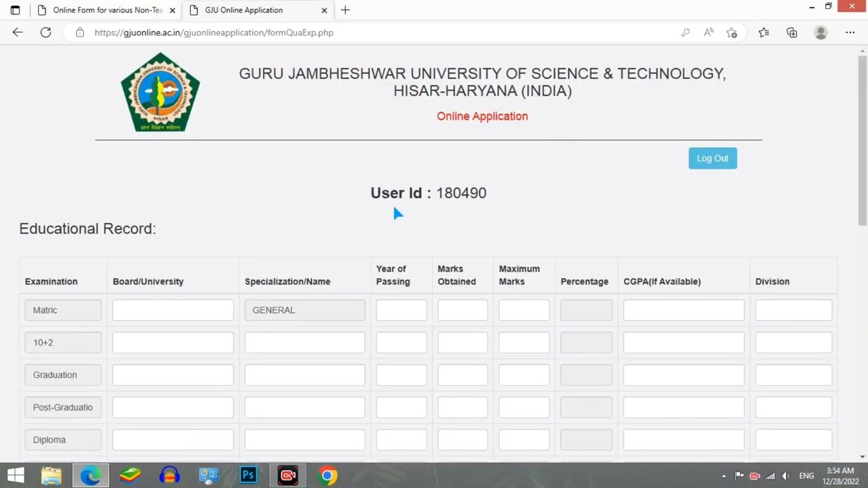Open Read Aloud icon in address bar
Screen dimensions: 868x488
point(709,33)
